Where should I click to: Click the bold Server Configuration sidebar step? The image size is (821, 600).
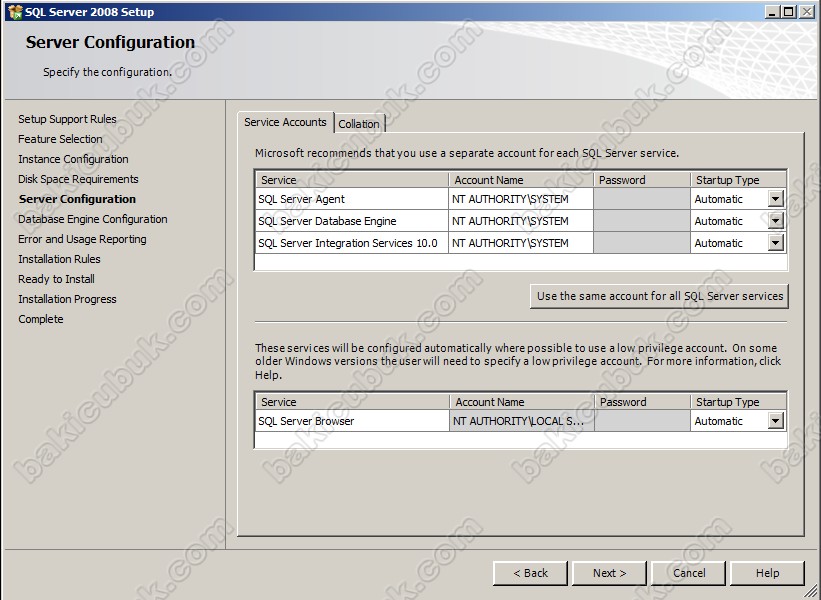[77, 199]
